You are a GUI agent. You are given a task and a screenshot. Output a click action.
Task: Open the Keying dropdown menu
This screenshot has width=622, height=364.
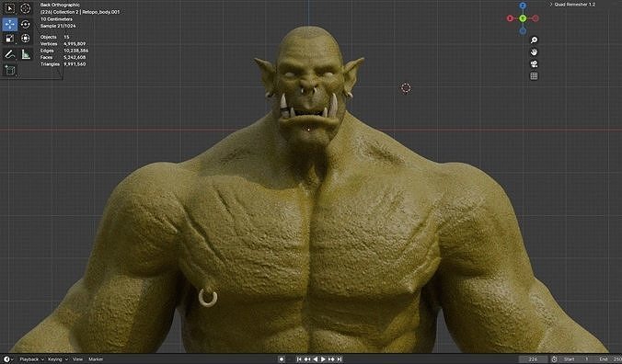point(58,359)
